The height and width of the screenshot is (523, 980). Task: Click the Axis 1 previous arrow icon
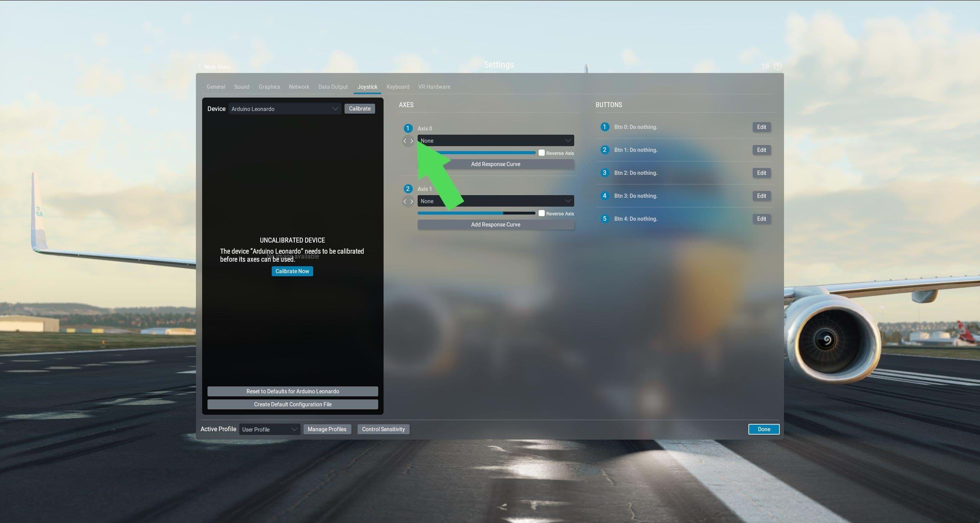[405, 201]
